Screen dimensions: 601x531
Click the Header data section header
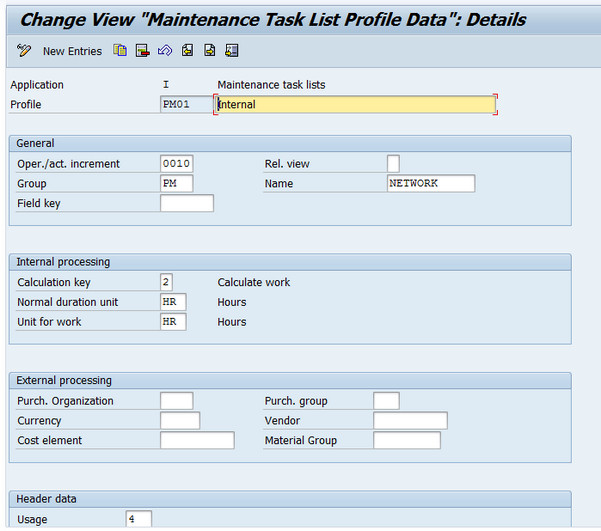coord(290,499)
